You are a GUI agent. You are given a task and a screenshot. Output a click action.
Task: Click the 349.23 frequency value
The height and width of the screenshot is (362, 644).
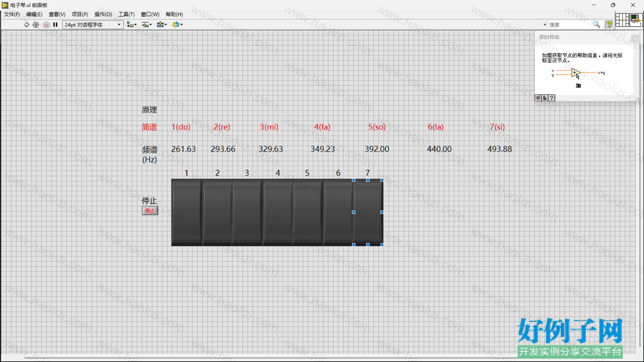click(323, 149)
